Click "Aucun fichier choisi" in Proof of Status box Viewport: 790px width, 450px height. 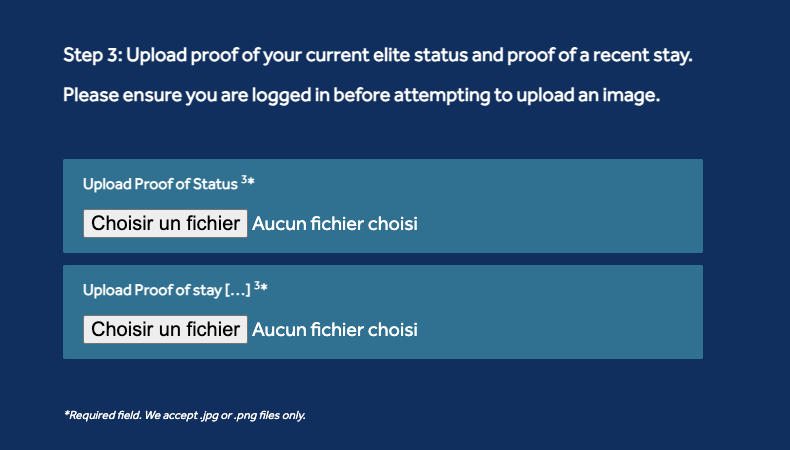click(334, 224)
